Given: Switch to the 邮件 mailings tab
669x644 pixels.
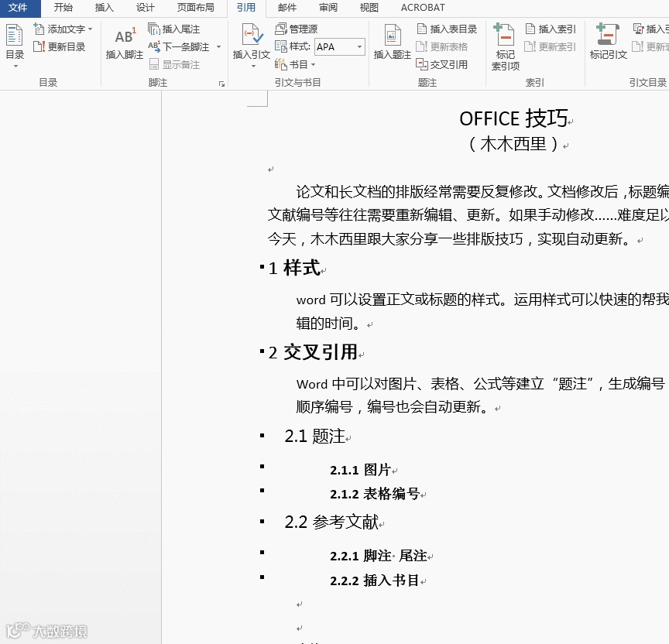Looking at the screenshot, I should 286,8.
